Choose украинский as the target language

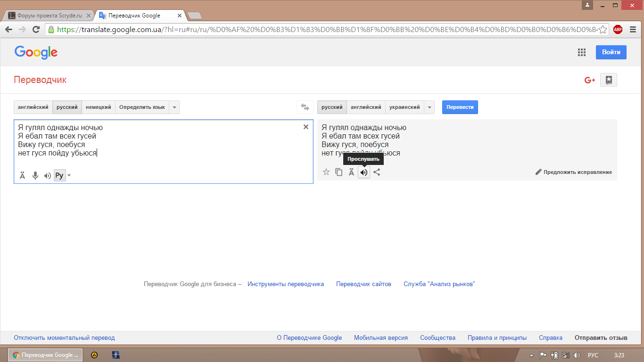[404, 107]
